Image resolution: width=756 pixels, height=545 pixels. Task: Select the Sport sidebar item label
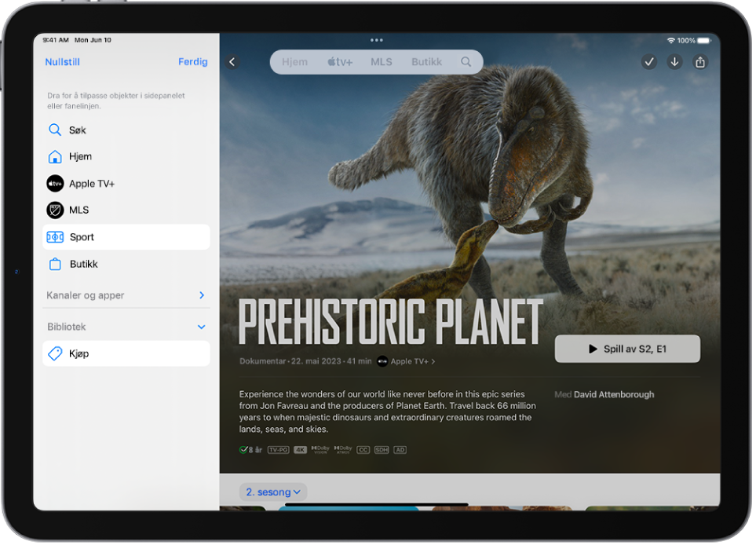coord(82,237)
